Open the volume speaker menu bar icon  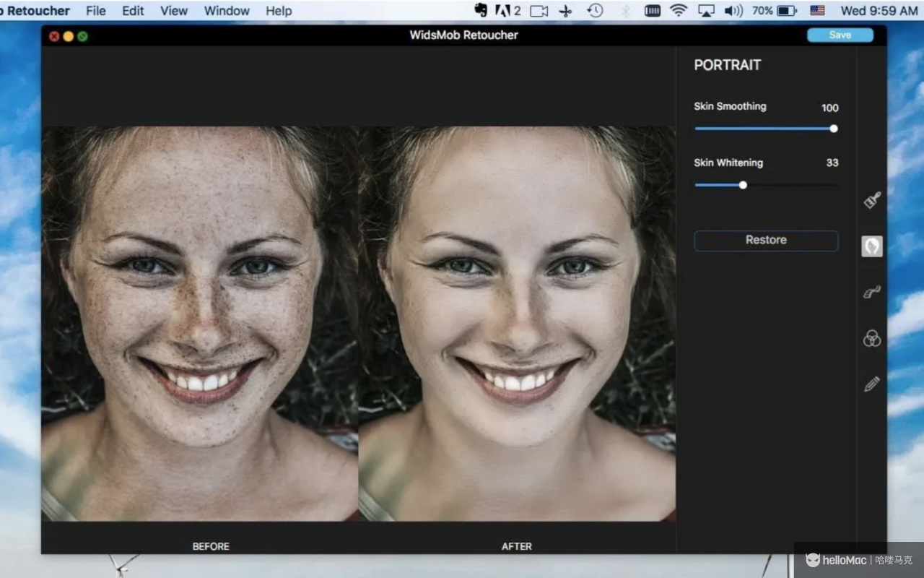733,11
